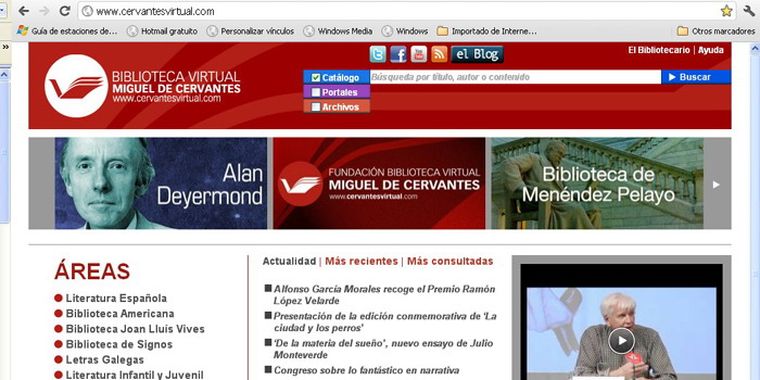760x380 pixels.
Task: Switch to Más recientes tab
Action: point(361,261)
